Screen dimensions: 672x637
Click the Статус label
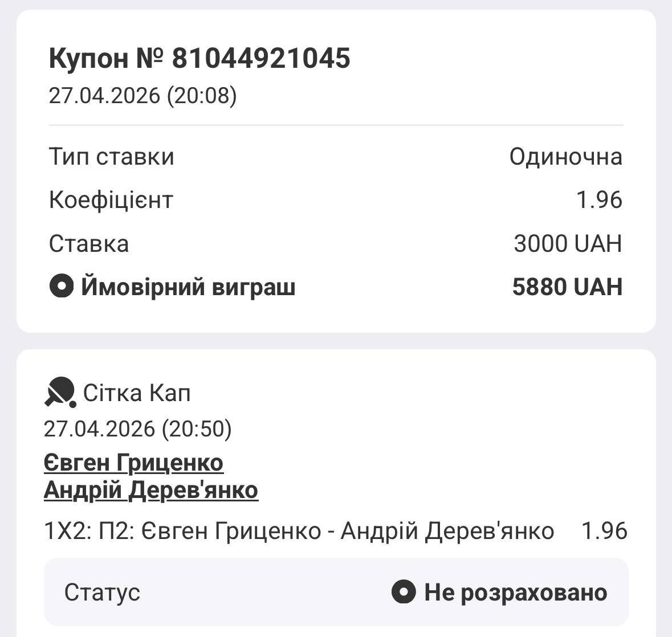coord(102,593)
